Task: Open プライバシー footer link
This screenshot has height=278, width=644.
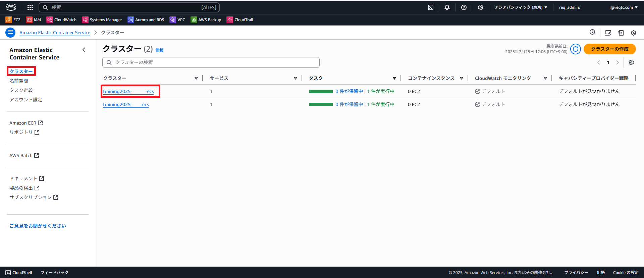Action: click(576, 273)
